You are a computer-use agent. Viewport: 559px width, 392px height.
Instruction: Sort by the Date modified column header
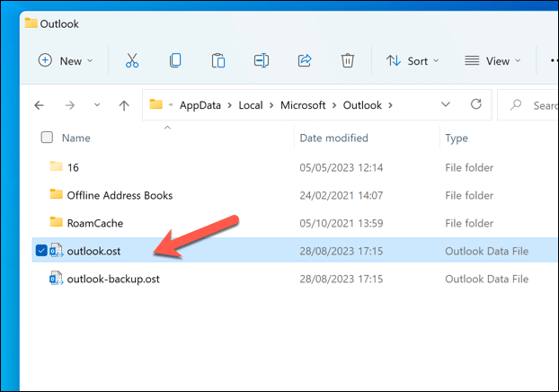pyautogui.click(x=333, y=138)
